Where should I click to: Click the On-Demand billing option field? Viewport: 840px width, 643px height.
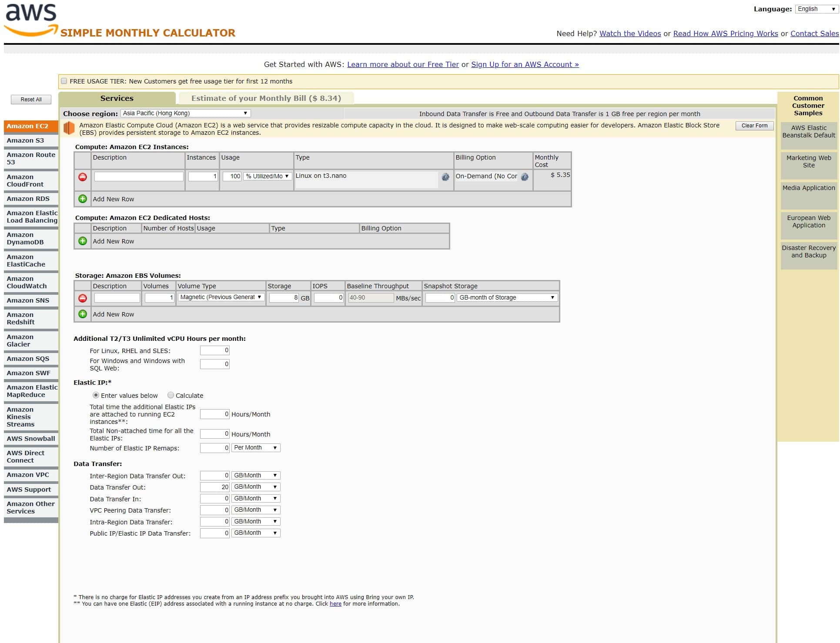click(x=486, y=176)
